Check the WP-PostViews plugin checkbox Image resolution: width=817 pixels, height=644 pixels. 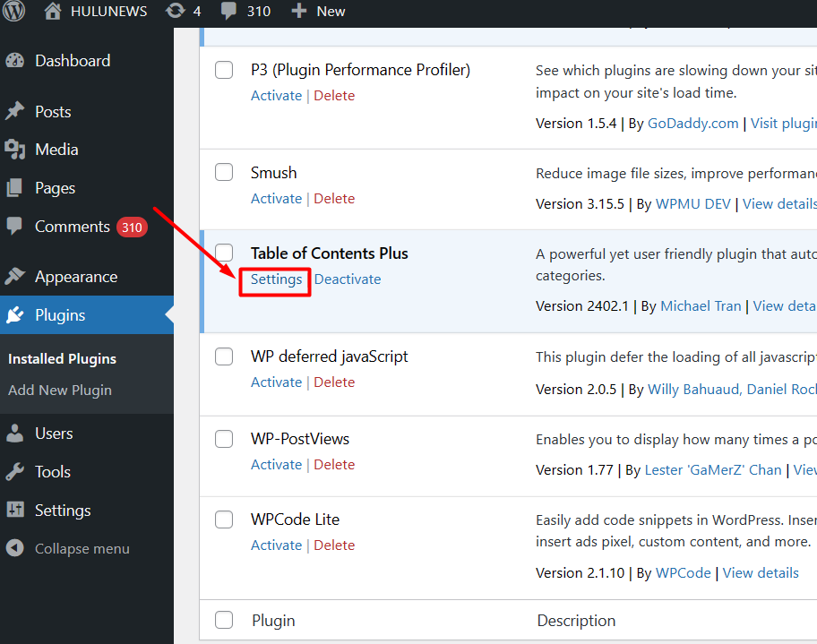click(224, 439)
